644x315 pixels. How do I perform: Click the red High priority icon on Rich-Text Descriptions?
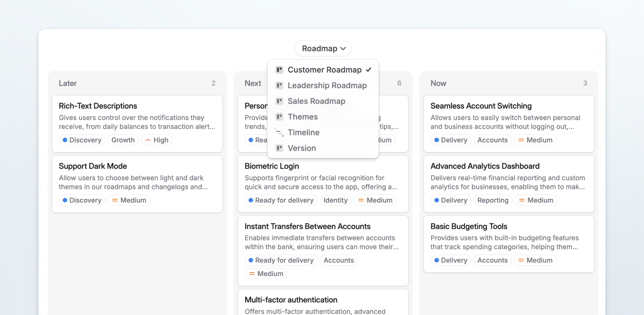coord(148,140)
